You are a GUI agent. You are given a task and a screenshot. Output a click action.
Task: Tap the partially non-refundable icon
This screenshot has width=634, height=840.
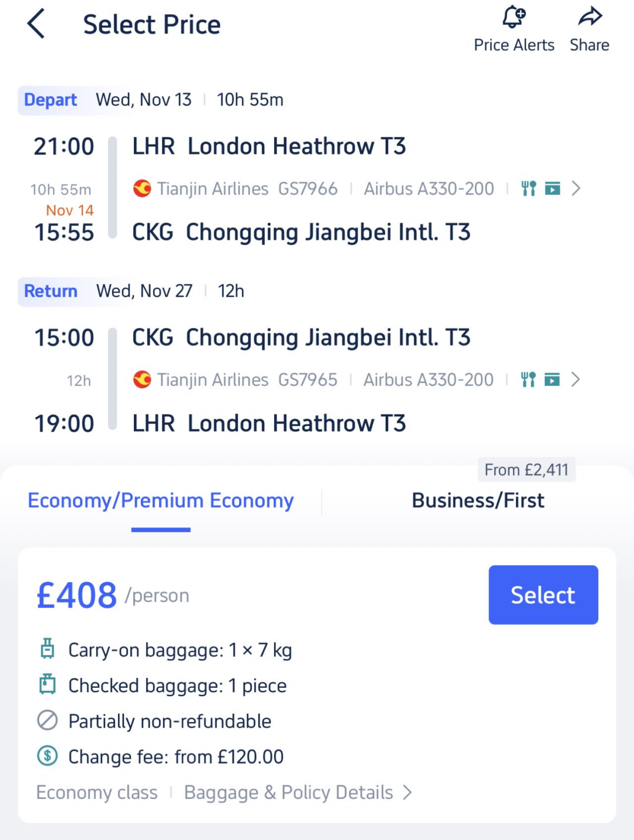click(x=48, y=720)
